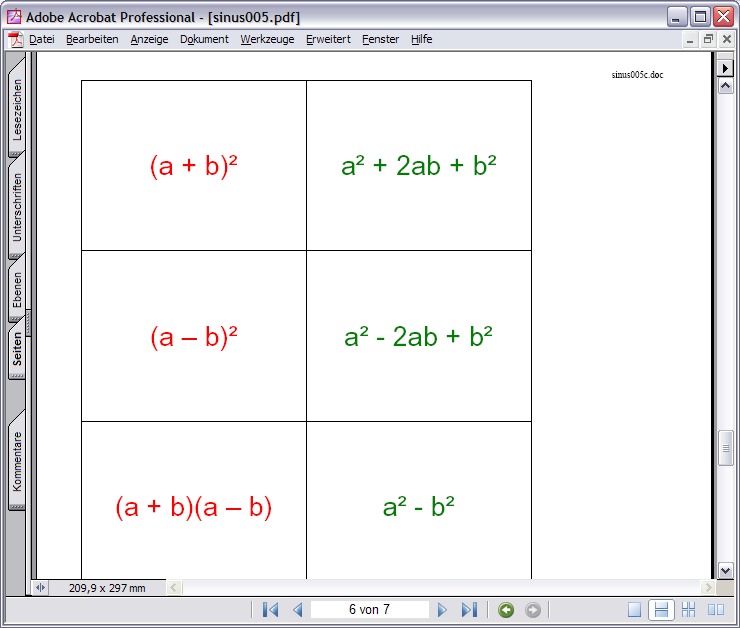
Task: Go to the previous page
Action: pyautogui.click(x=298, y=610)
